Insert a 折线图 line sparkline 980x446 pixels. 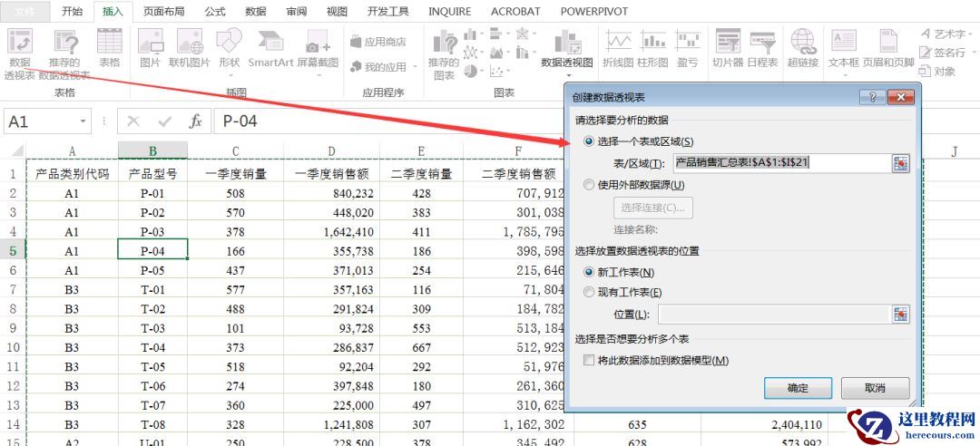pos(618,41)
